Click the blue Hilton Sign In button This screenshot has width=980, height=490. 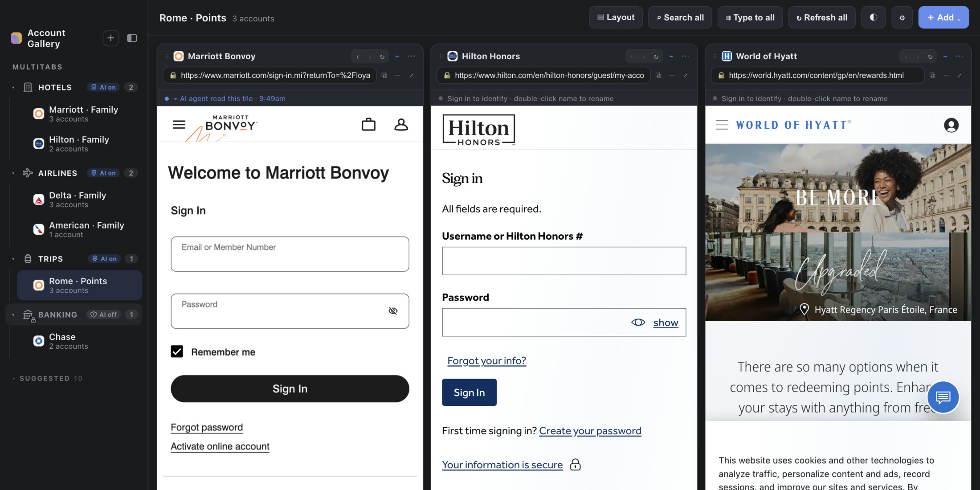[469, 392]
